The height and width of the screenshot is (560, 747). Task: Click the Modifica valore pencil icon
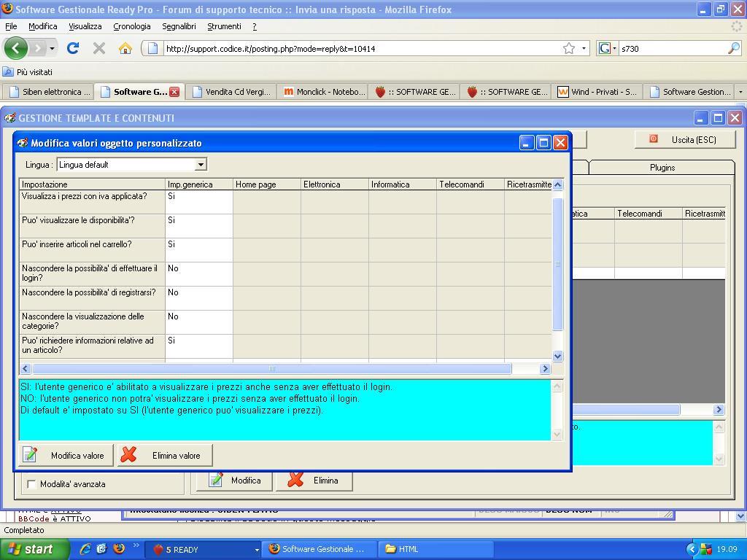pos(30,455)
